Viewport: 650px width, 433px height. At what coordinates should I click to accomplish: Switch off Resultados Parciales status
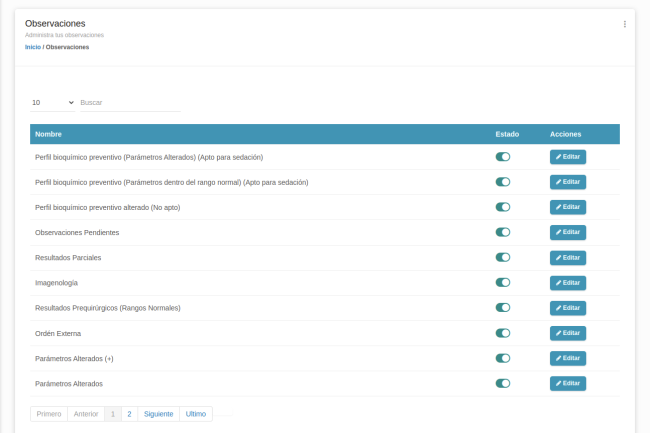503,258
